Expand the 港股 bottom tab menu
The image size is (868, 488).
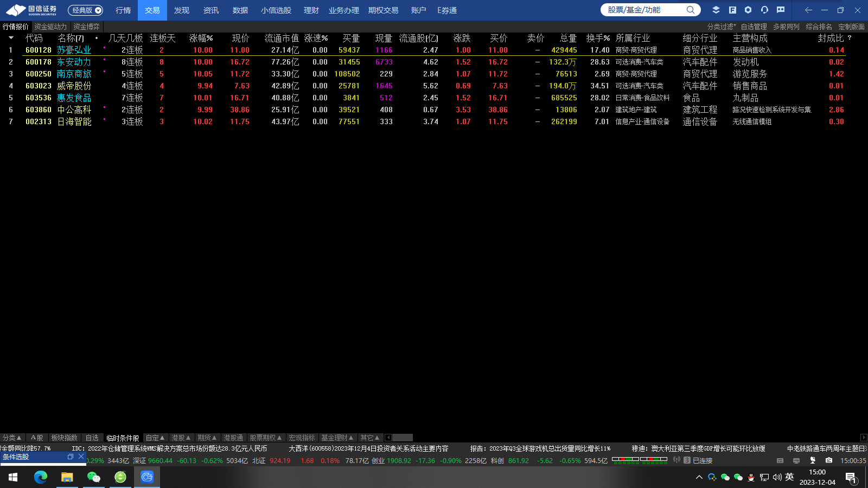point(181,438)
